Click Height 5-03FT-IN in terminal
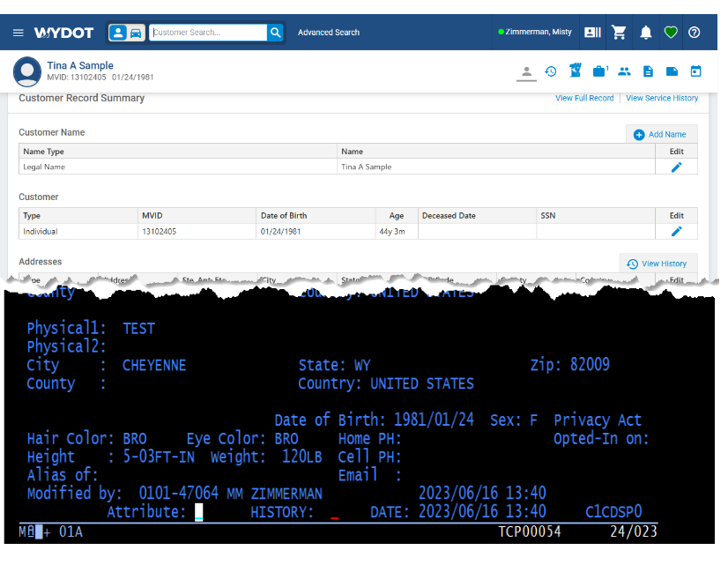The width and height of the screenshot is (728, 565). [x=159, y=457]
